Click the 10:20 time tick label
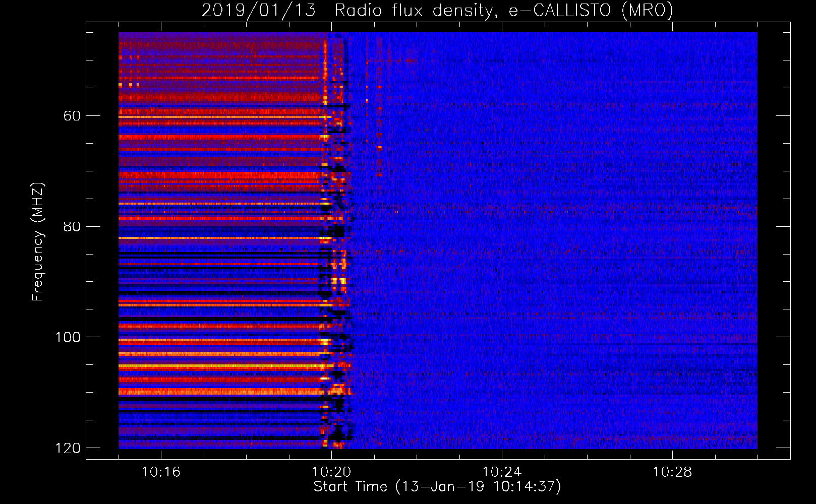Screen dimensions: 816x504 [331, 472]
